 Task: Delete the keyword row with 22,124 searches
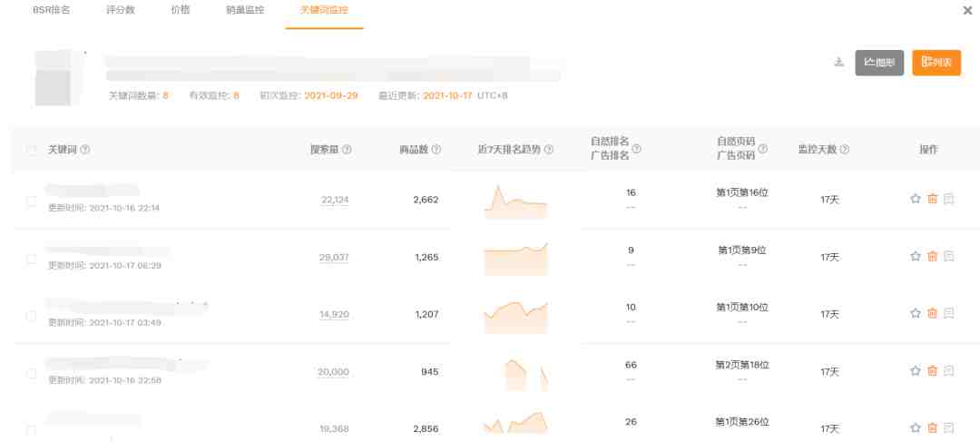[933, 199]
